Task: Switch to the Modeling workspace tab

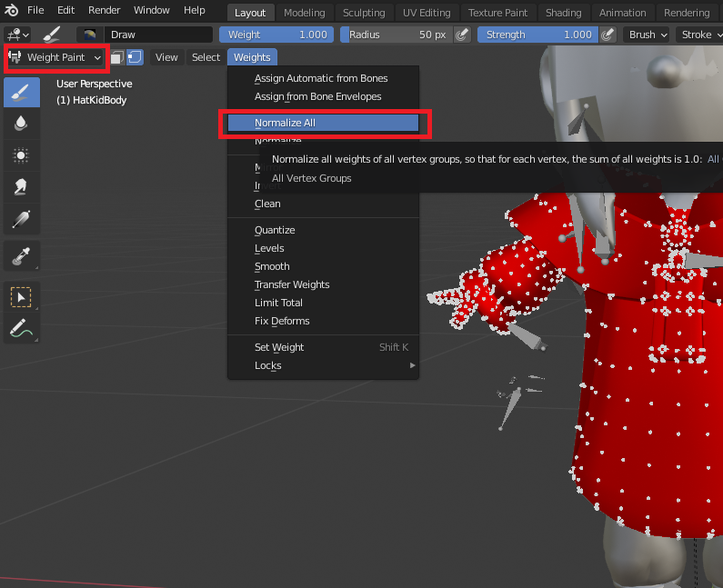Action: click(x=305, y=13)
